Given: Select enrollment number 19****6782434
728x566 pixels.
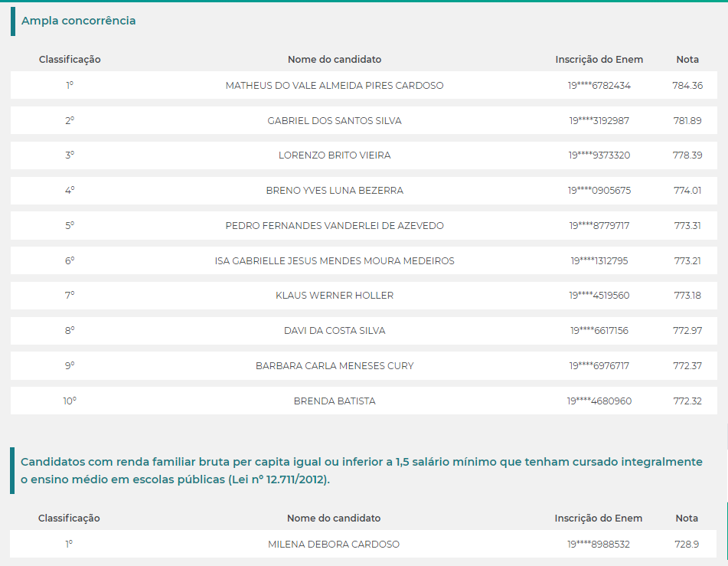Looking at the screenshot, I should (x=599, y=86).
